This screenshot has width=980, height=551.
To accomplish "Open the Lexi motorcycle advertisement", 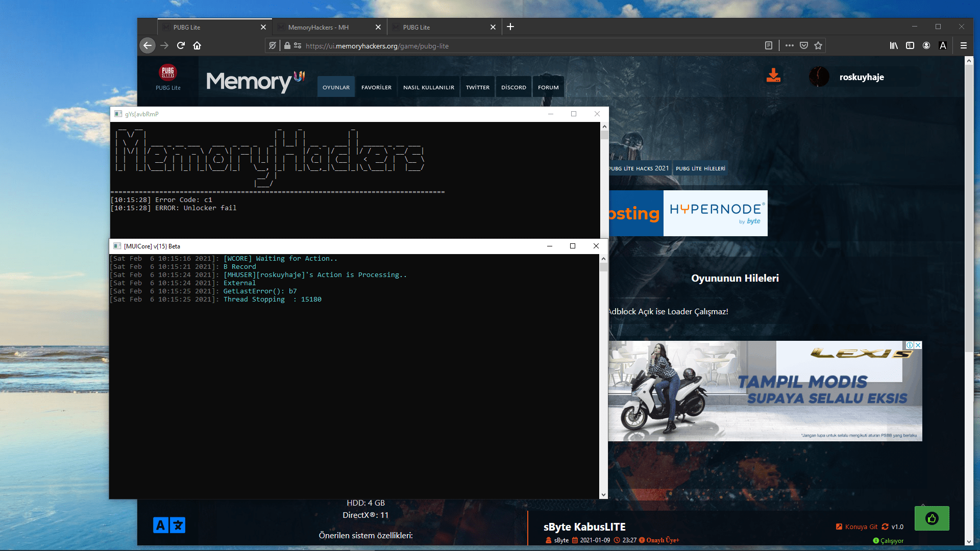I will 765,391.
